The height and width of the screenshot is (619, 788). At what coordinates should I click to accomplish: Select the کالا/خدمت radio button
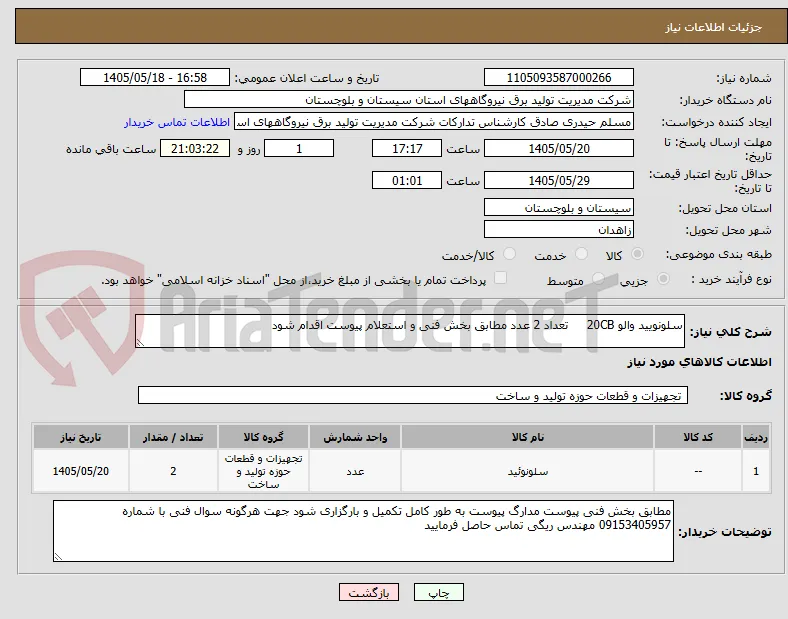(509, 254)
